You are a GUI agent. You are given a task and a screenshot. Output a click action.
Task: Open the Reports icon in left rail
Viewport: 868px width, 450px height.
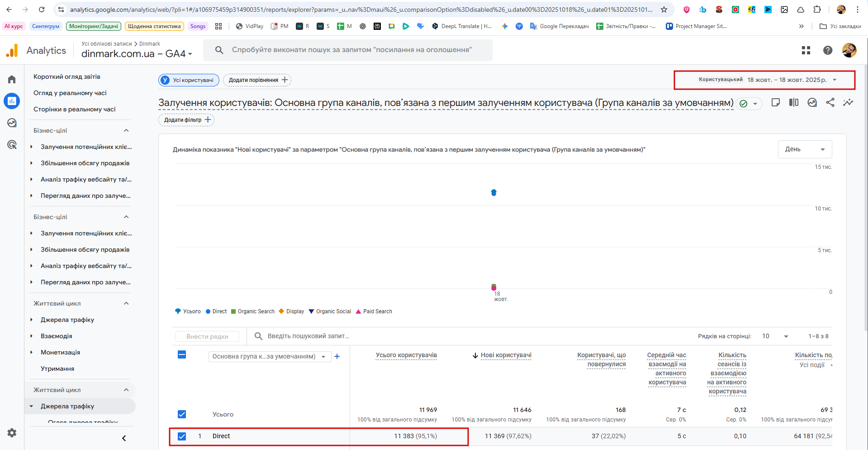tap(12, 101)
